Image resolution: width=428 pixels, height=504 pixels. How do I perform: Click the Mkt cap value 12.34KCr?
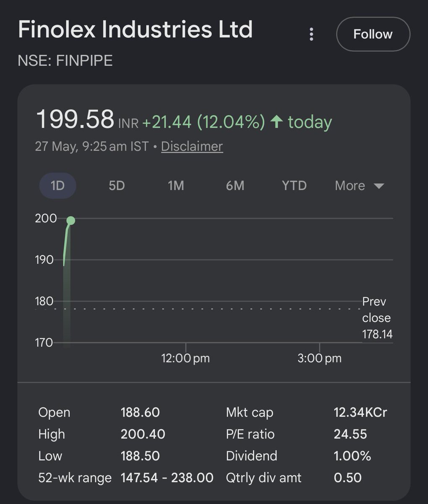[x=360, y=412]
